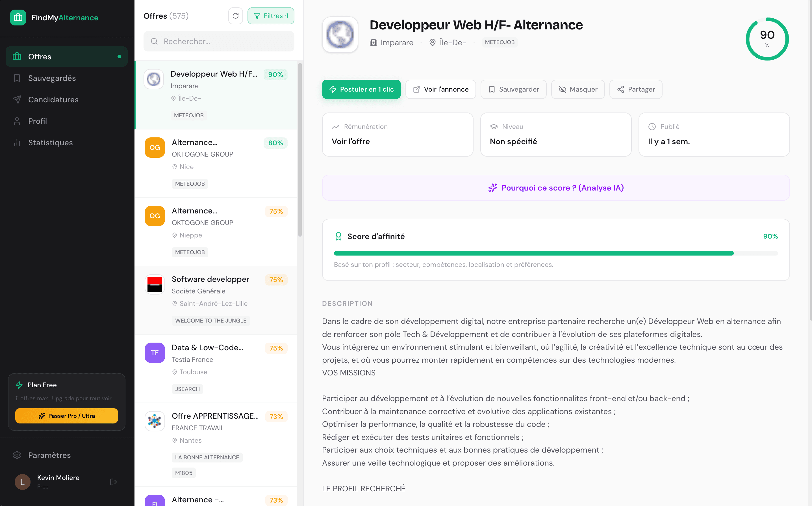Click the Toulouse location of the Testia offer
Image resolution: width=812 pixels, height=506 pixels.
(x=193, y=372)
